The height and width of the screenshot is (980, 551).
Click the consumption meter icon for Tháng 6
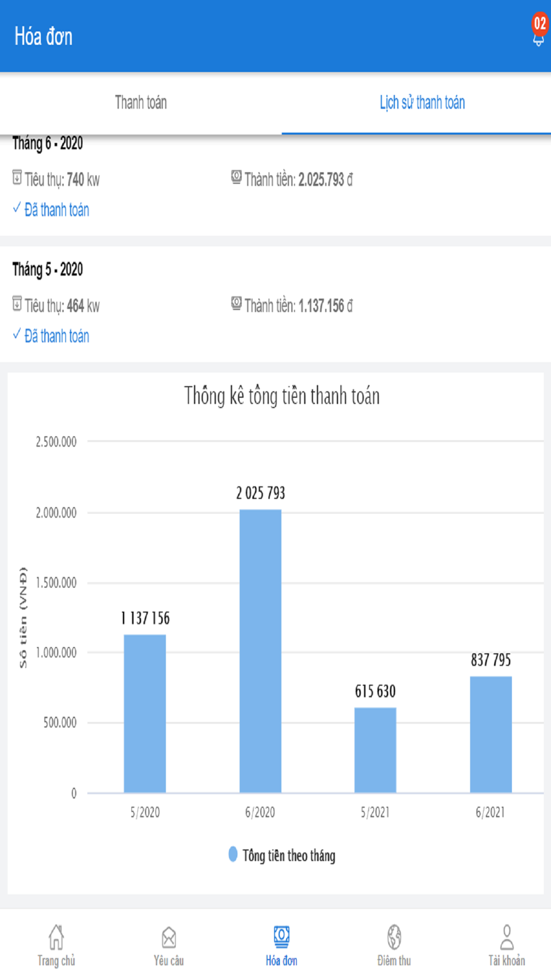pyautogui.click(x=17, y=177)
